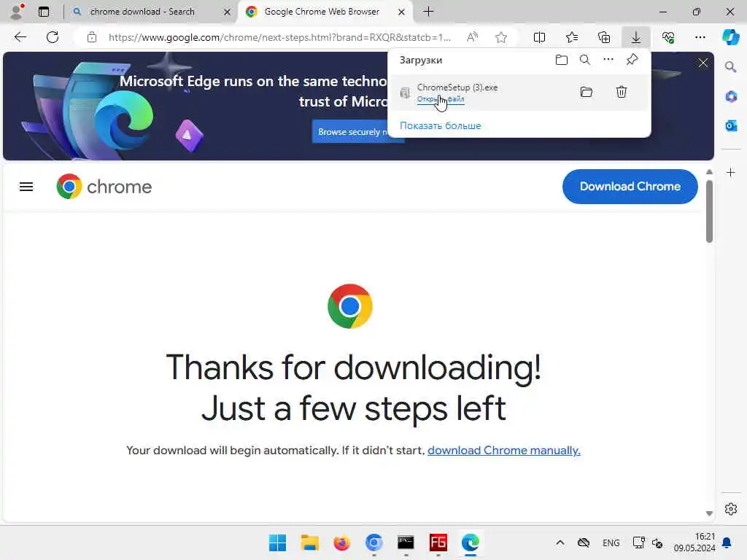The height and width of the screenshot is (560, 747).
Task: Open Browser essentials heart icon
Action: (x=668, y=37)
